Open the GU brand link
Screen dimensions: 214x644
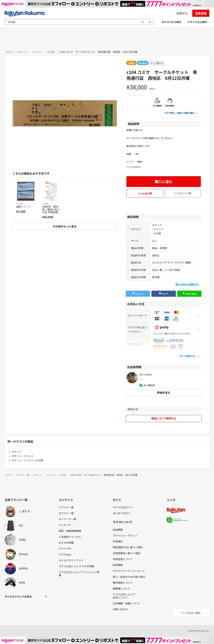(21, 525)
